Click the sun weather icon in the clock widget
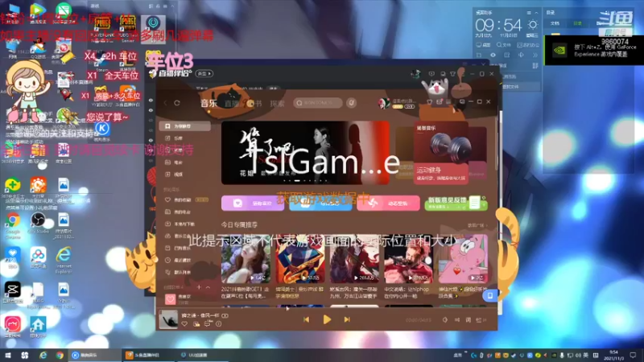This screenshot has width=644, height=362. pos(532,25)
